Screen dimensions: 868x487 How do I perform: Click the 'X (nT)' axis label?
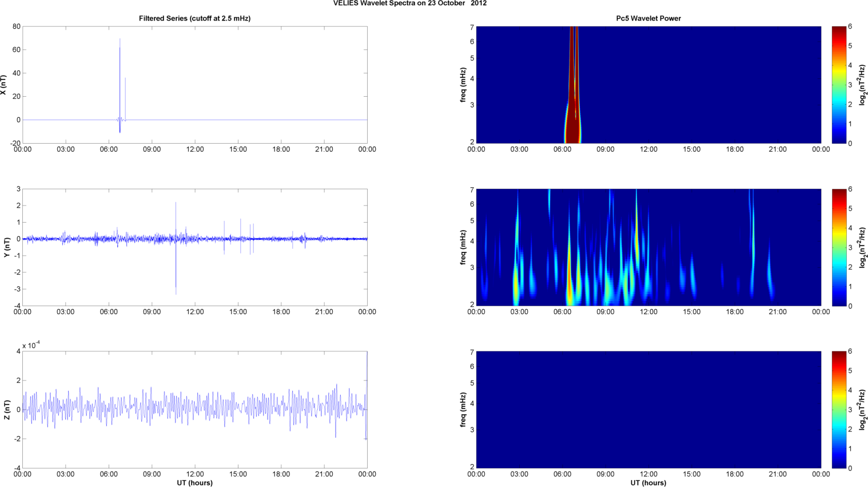point(3,85)
